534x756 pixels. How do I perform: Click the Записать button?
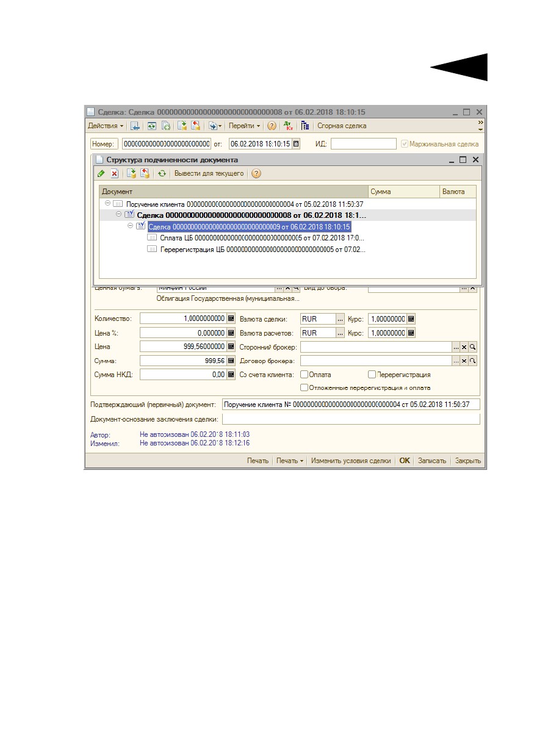(x=432, y=461)
